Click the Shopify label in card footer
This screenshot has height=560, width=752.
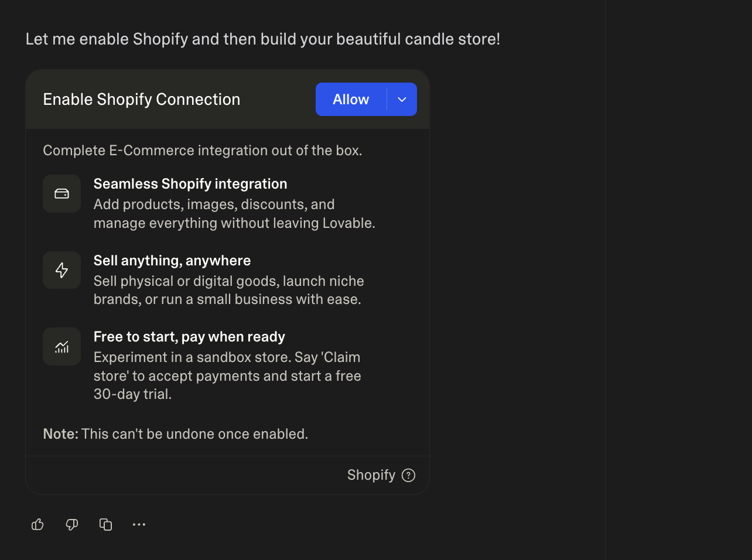[x=371, y=475]
